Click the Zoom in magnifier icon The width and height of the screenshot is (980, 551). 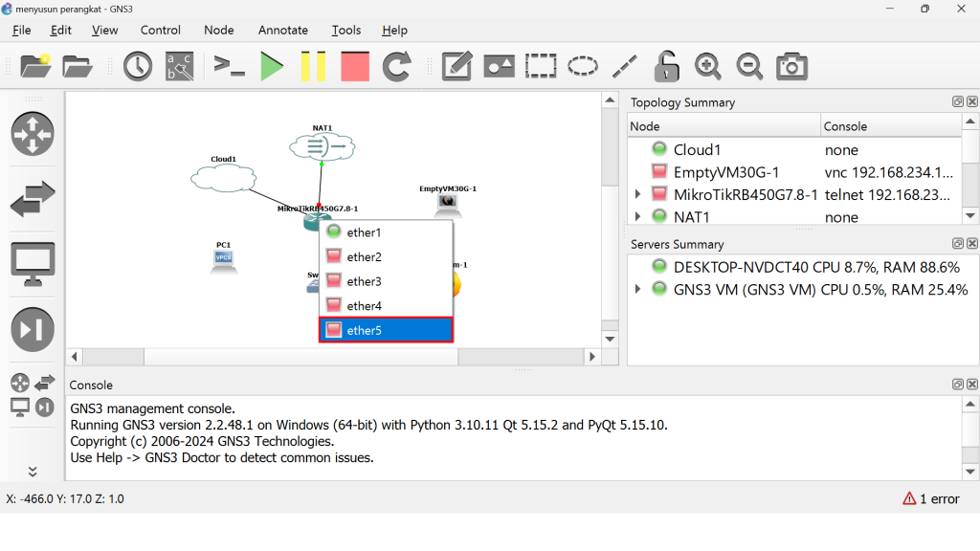click(707, 66)
